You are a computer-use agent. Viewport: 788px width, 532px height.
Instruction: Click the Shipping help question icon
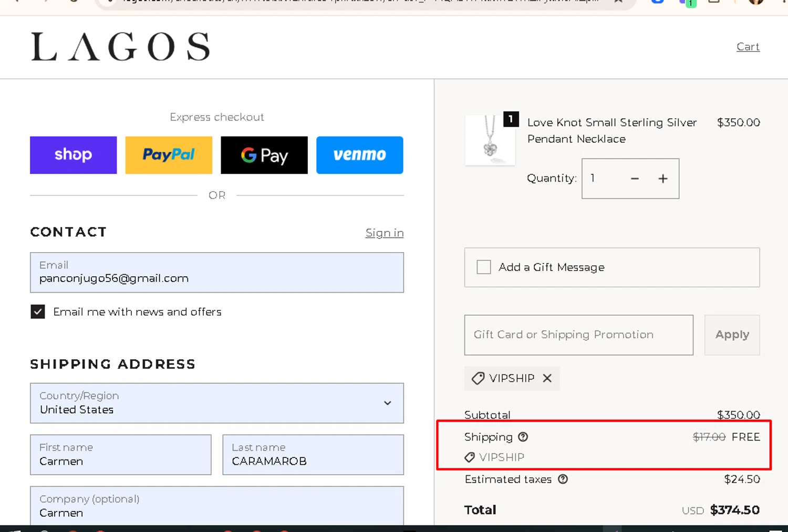[x=523, y=436]
